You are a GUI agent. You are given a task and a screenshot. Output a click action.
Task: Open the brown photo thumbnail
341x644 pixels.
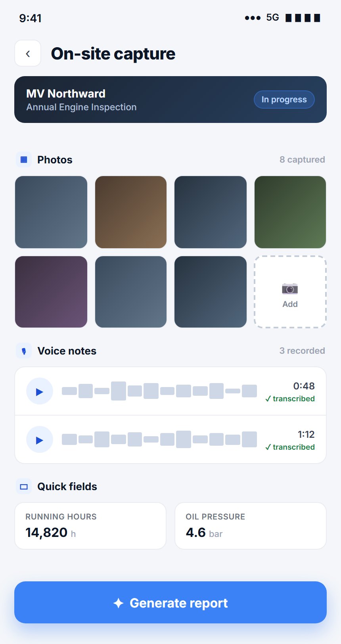pyautogui.click(x=131, y=212)
